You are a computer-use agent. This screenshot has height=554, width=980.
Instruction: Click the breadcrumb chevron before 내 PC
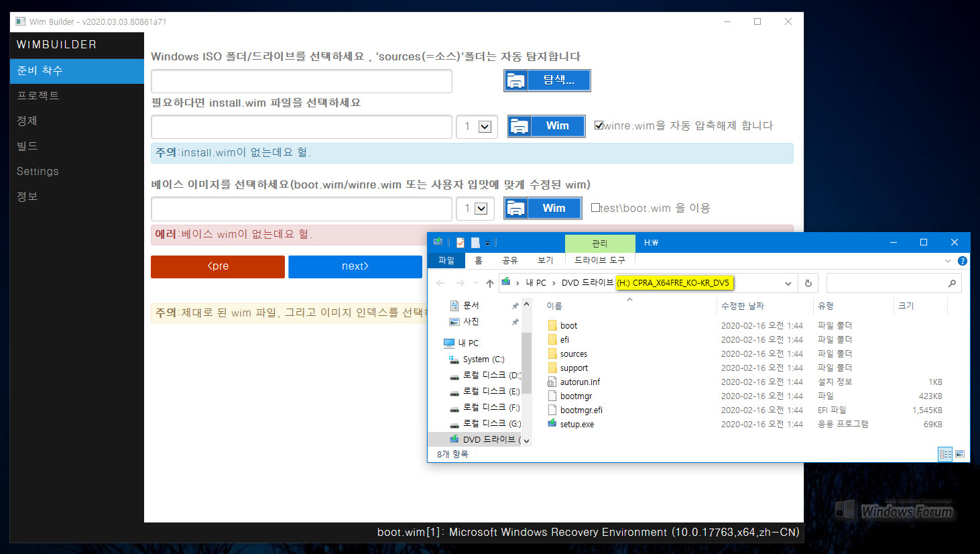(518, 283)
